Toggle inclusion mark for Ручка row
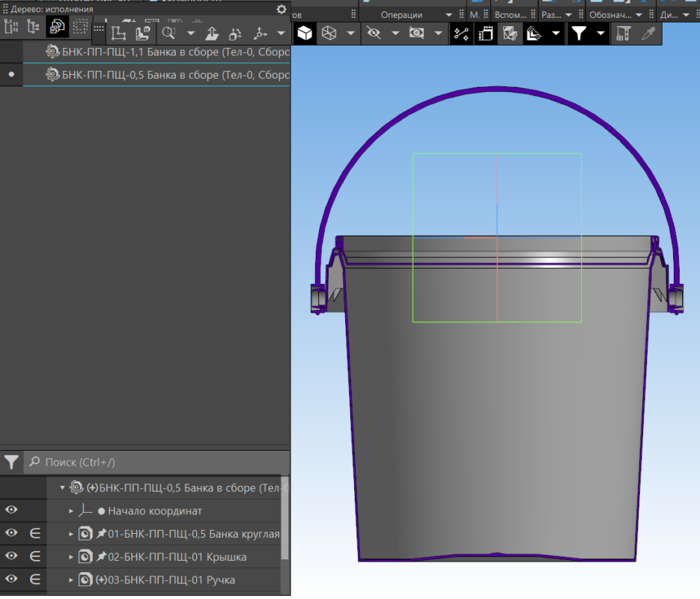The width and height of the screenshot is (700, 599). point(35,580)
